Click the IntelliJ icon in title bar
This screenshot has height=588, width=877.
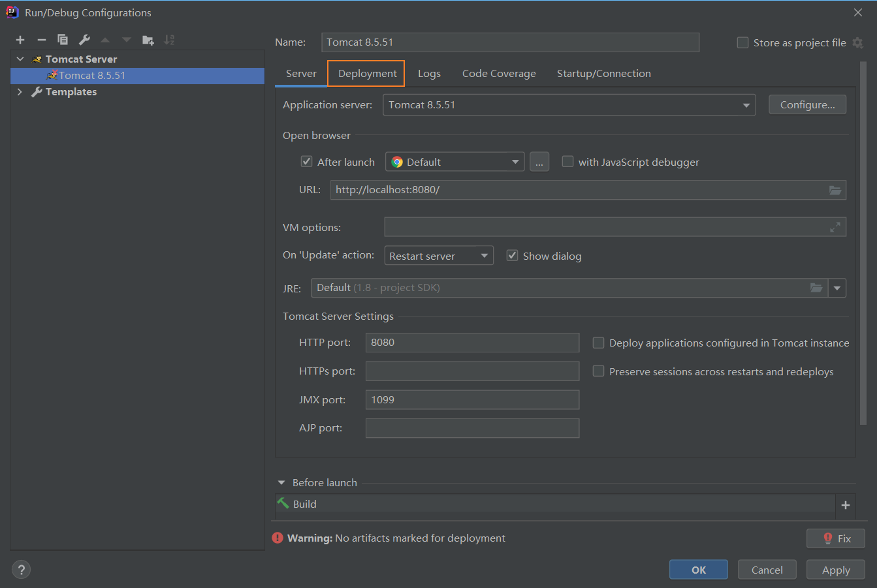[12, 12]
